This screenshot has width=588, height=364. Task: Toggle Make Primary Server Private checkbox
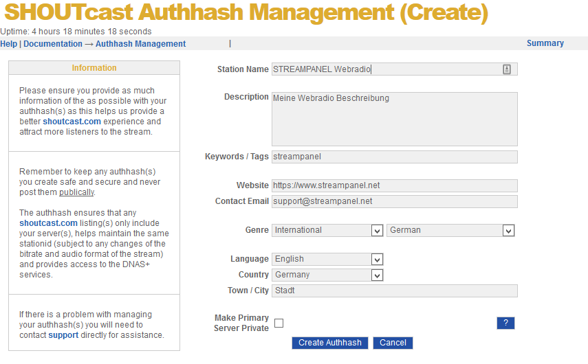279,323
